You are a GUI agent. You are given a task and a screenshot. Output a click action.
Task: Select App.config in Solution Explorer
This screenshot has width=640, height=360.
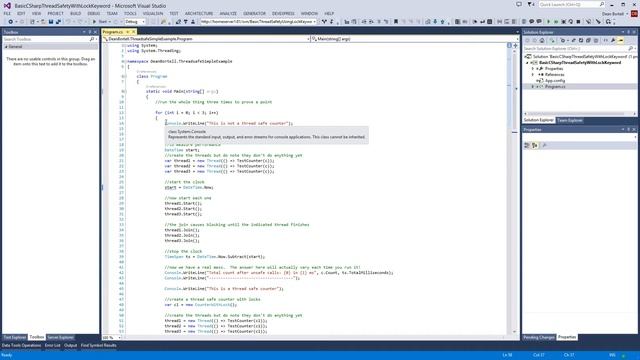pyautogui.click(x=555, y=81)
